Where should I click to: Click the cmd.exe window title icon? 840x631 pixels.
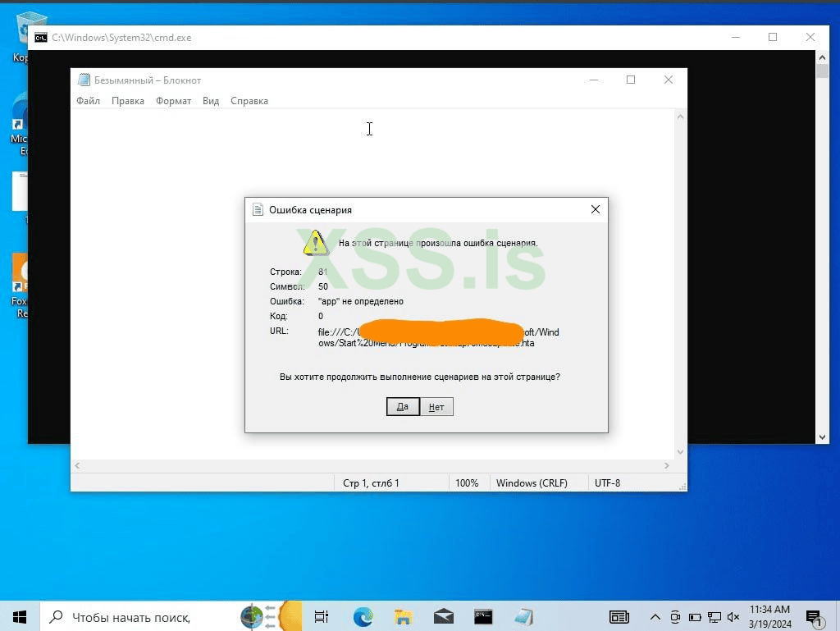coord(41,38)
